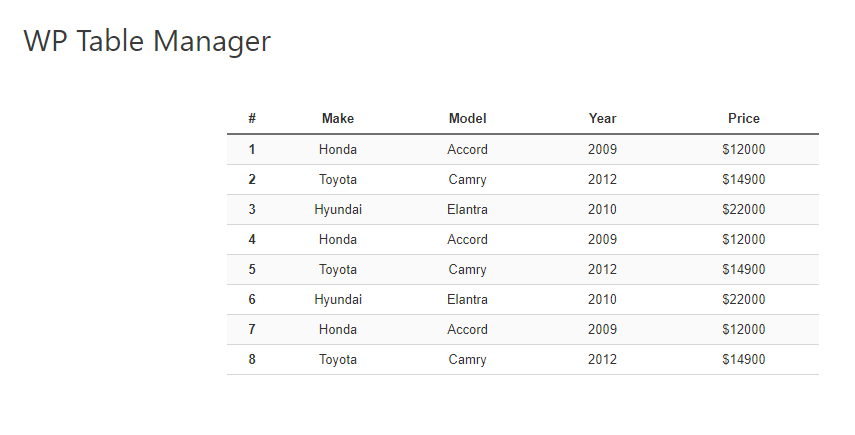Select Accord in row 4
The image size is (855, 435).
pos(467,239)
